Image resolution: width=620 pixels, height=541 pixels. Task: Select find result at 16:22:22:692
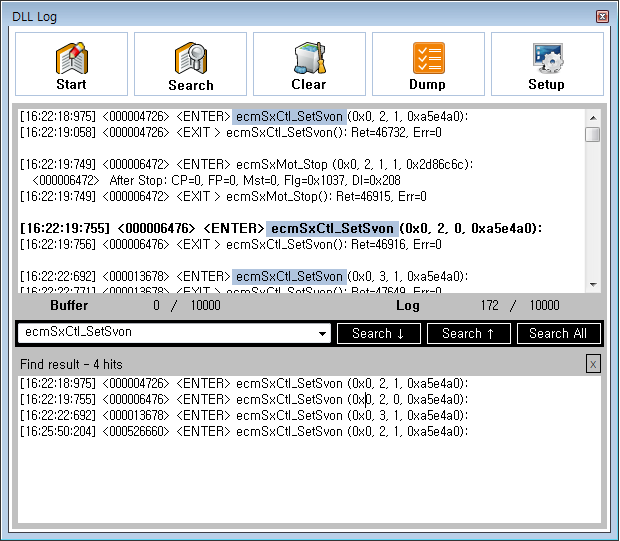[x=244, y=415]
